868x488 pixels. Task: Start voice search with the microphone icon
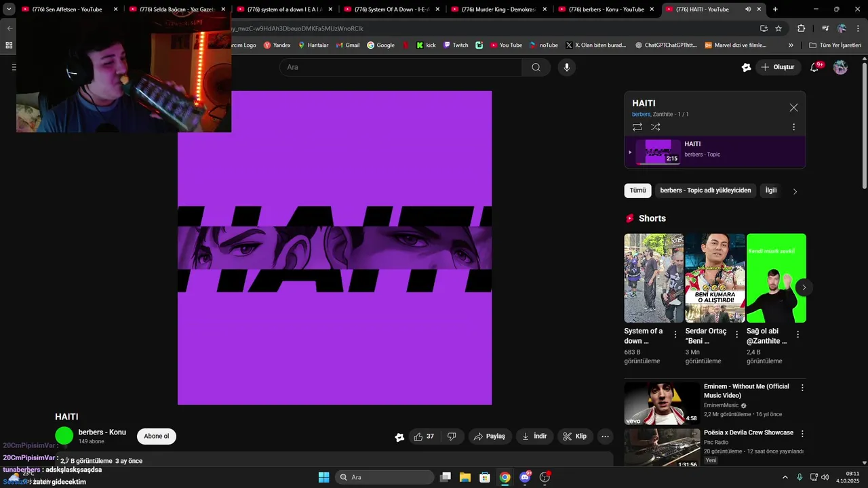[567, 67]
